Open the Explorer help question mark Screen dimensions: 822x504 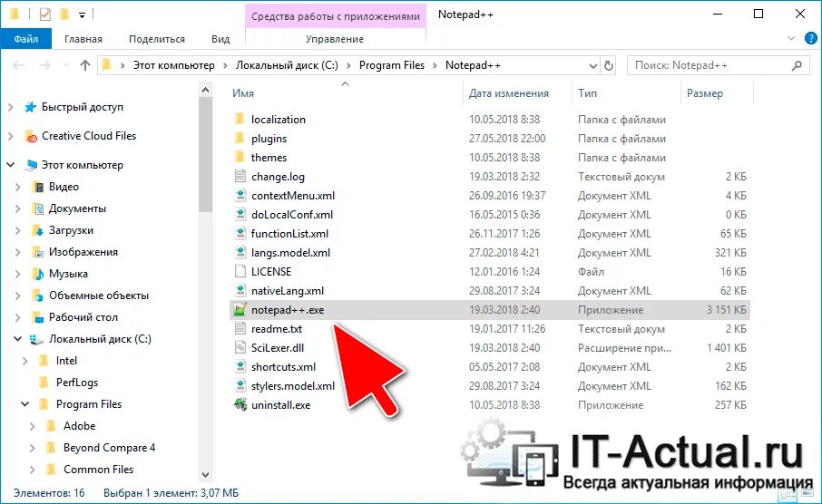(810, 38)
